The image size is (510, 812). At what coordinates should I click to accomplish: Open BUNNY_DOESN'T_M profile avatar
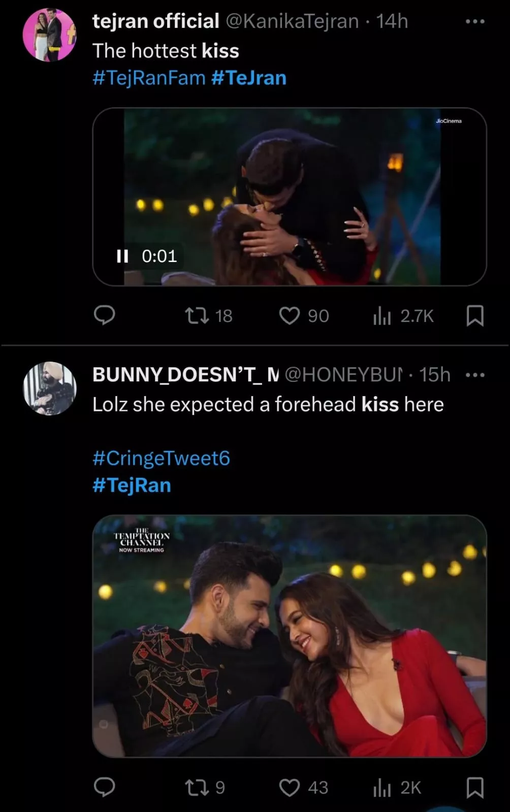(x=49, y=388)
